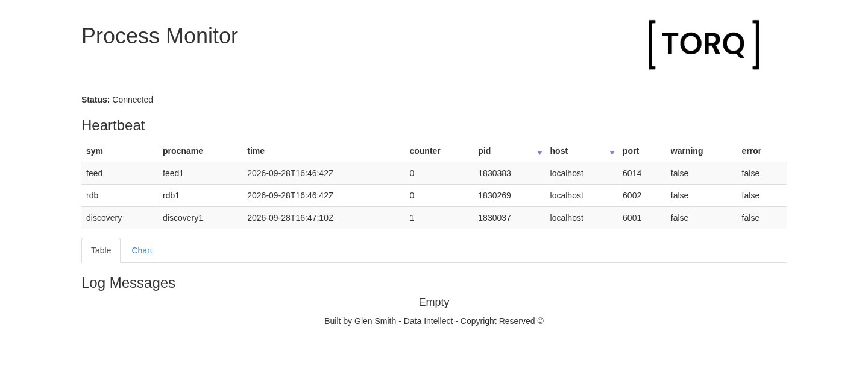Viewport: 868px width, 374px height.
Task: Select the sym cell 'rdb'
Action: (92, 195)
